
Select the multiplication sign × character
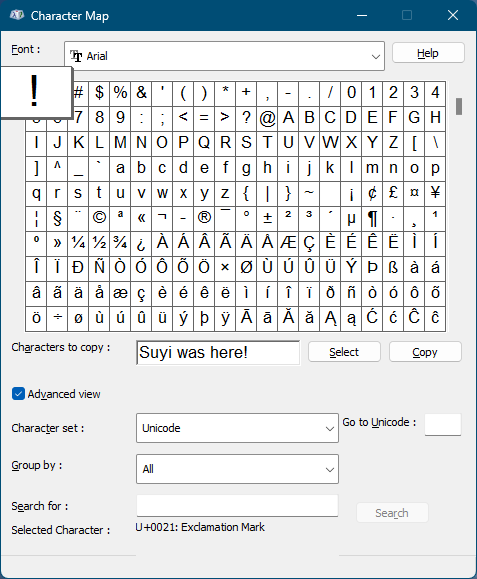pyautogui.click(x=225, y=268)
